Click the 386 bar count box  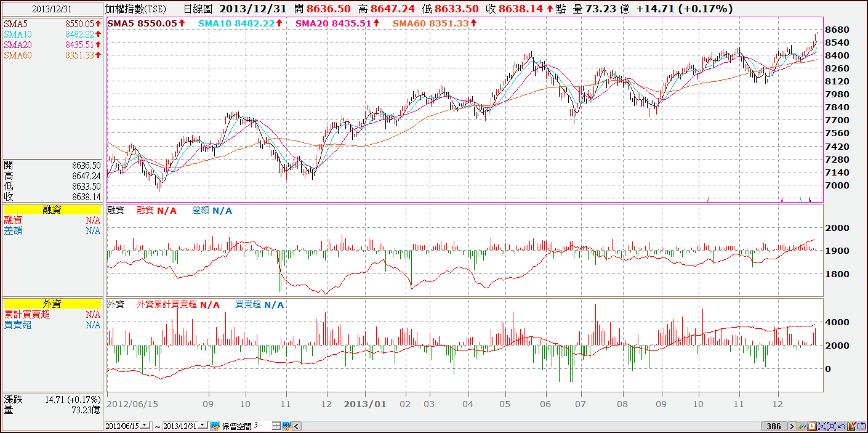coord(774,426)
